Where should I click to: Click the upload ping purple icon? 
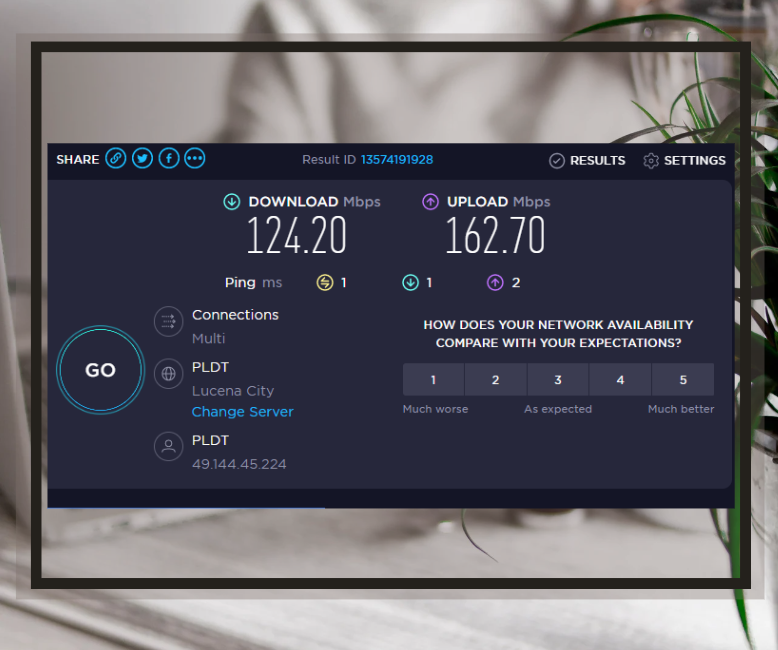495,283
